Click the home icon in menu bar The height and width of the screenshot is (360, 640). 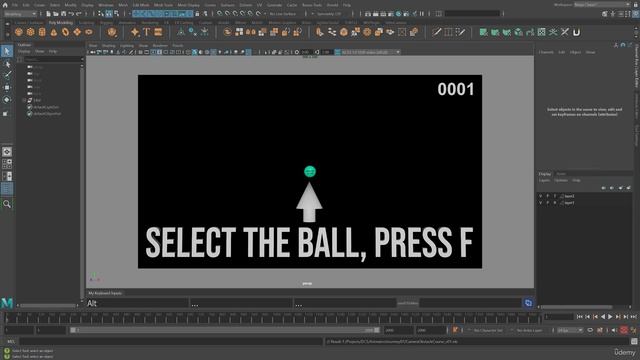pyautogui.click(x=5, y=5)
